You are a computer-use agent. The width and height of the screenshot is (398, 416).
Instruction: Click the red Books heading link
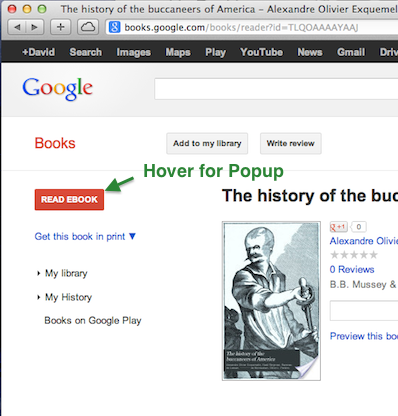[x=55, y=143]
